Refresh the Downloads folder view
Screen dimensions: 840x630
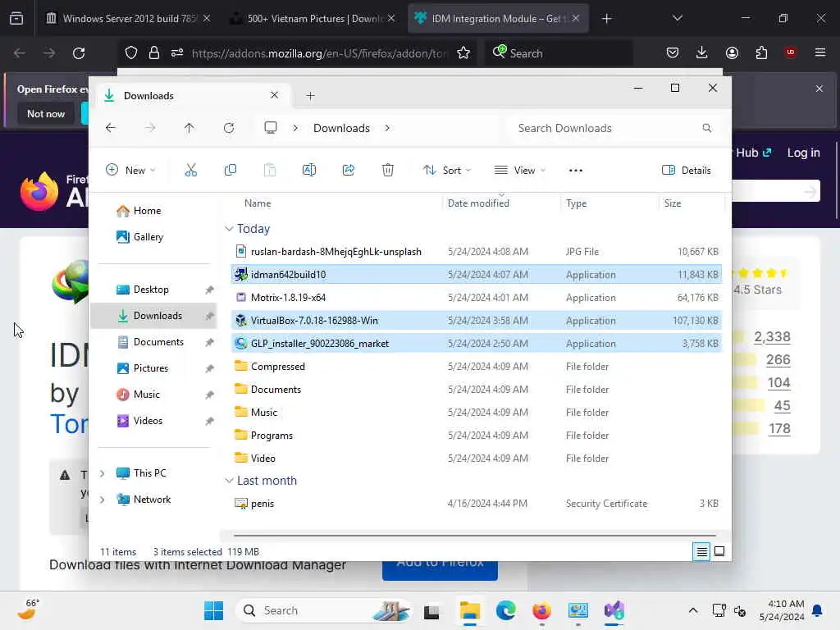click(x=229, y=128)
